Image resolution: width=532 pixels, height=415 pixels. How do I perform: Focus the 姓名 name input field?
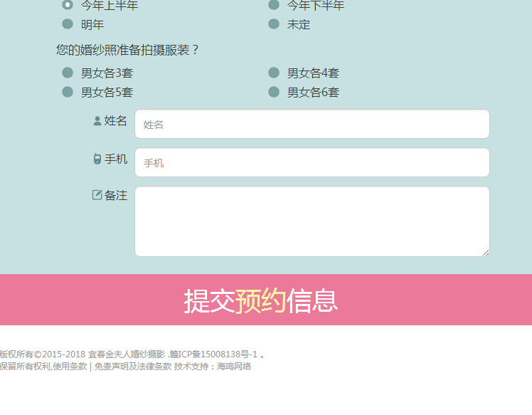(x=312, y=124)
